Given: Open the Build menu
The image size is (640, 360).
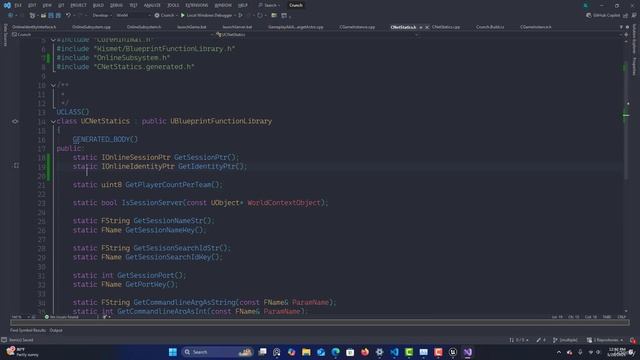Looking at the screenshot, I should pyautogui.click(x=98, y=5).
